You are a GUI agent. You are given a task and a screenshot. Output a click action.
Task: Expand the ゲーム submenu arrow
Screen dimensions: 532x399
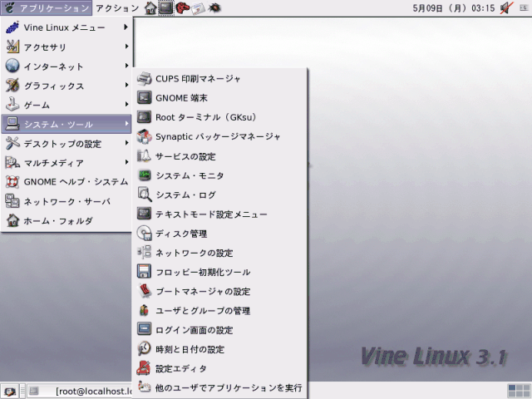[126, 104]
